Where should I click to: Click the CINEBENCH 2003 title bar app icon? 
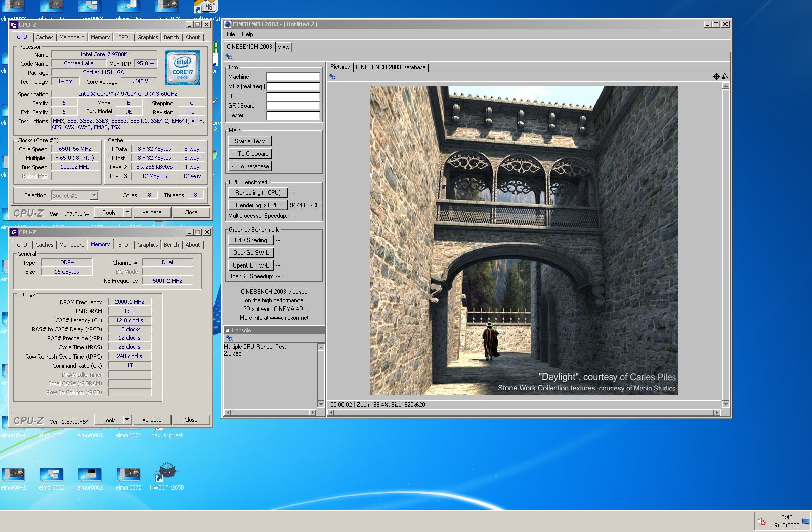pyautogui.click(x=228, y=24)
